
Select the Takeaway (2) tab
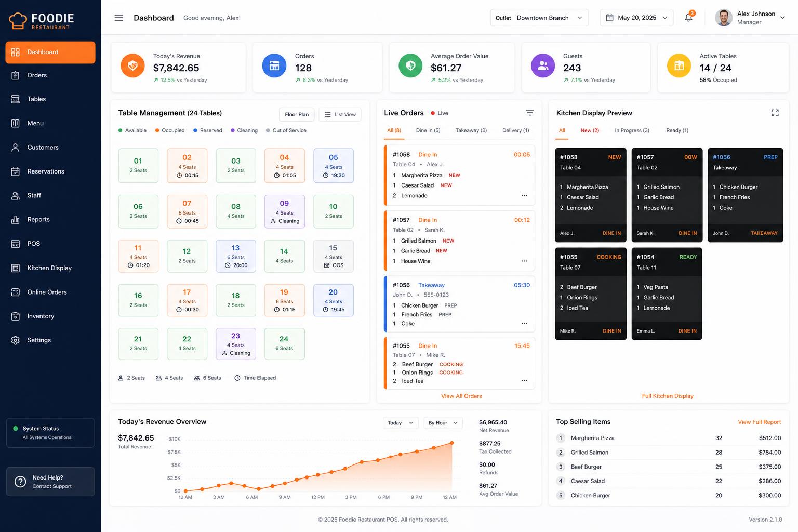pos(471,130)
